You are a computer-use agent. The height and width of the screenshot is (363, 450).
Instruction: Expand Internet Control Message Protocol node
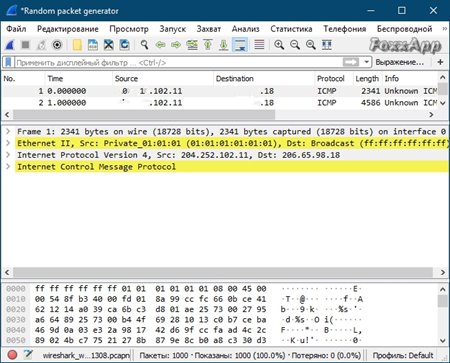click(8, 167)
